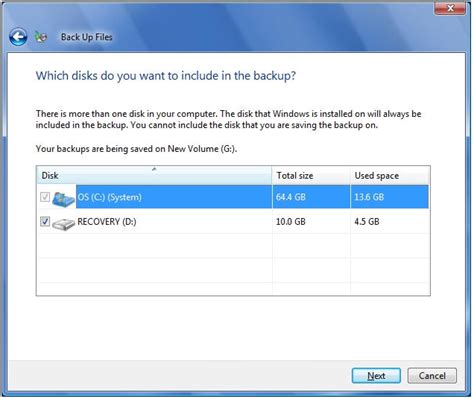Select the RECOVERY (D:) row
Screen dimensions: 474x399
pyautogui.click(x=233, y=222)
